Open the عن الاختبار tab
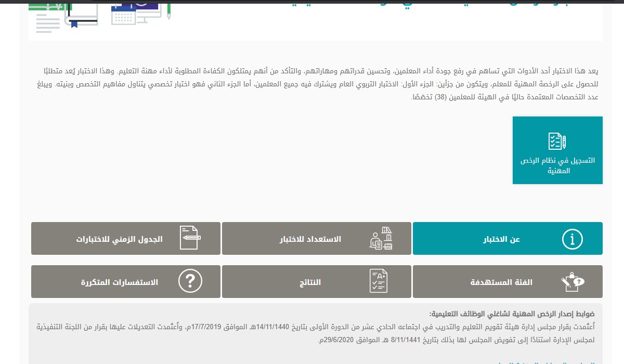The width and height of the screenshot is (624, 364). 508,239
